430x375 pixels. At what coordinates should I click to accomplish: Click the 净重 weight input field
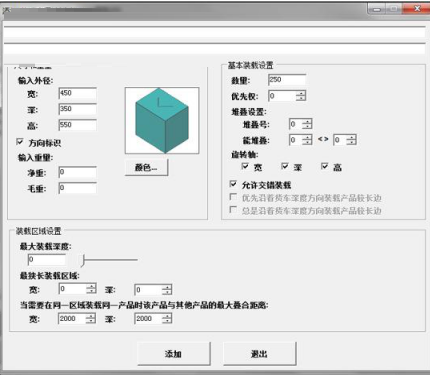point(78,172)
